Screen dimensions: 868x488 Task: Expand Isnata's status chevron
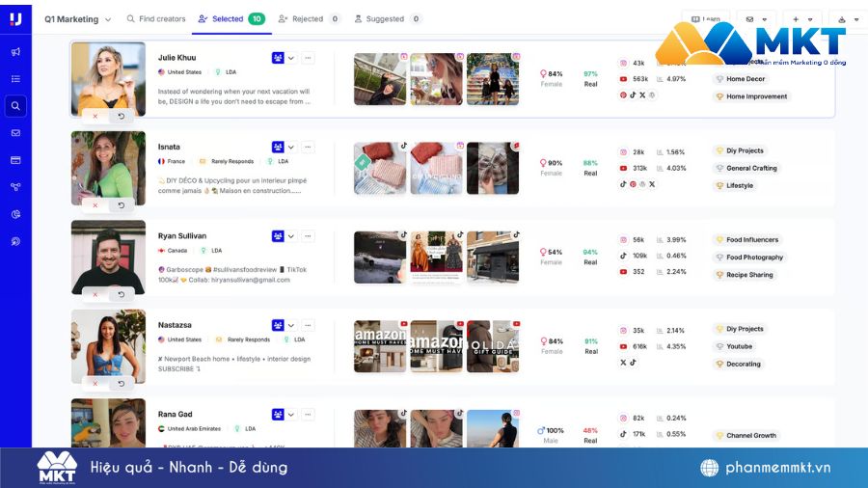(x=291, y=147)
